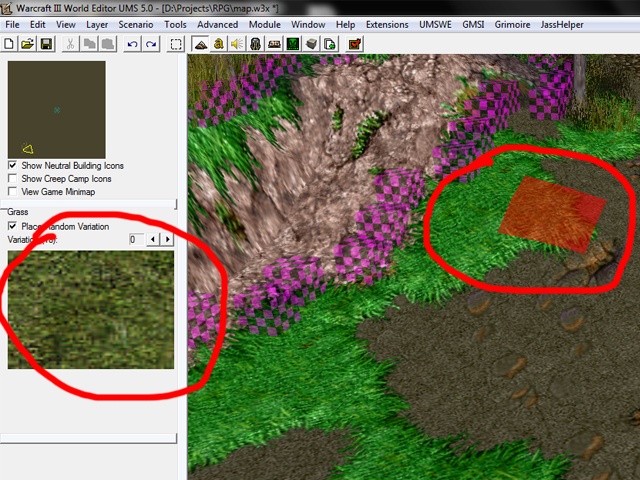Screen dimensions: 640x480
Task: Click the variation number input field
Action: click(136, 239)
